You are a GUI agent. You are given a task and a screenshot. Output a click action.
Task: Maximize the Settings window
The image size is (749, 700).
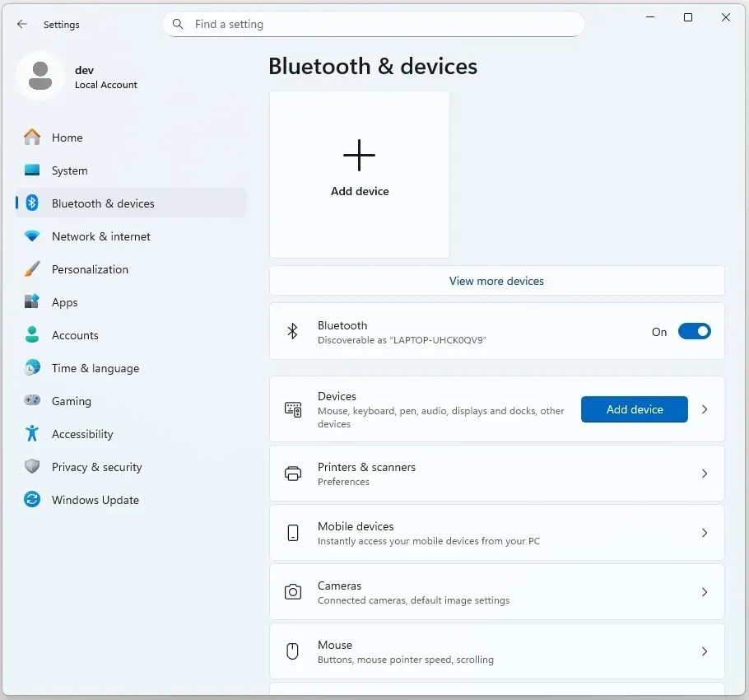pyautogui.click(x=688, y=17)
